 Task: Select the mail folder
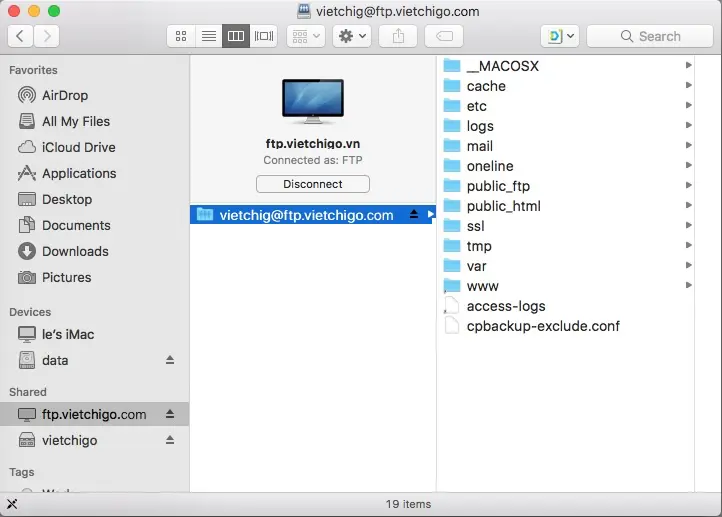pyautogui.click(x=565, y=146)
